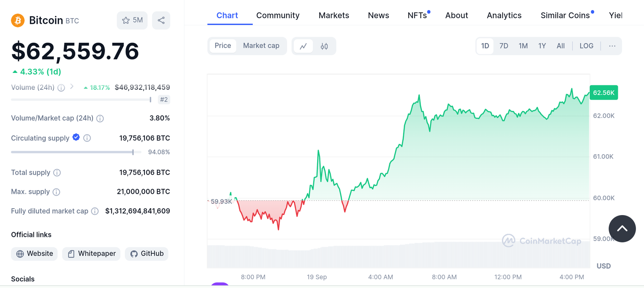Select the Market cap toggle
This screenshot has width=644, height=288.
pos(261,46)
